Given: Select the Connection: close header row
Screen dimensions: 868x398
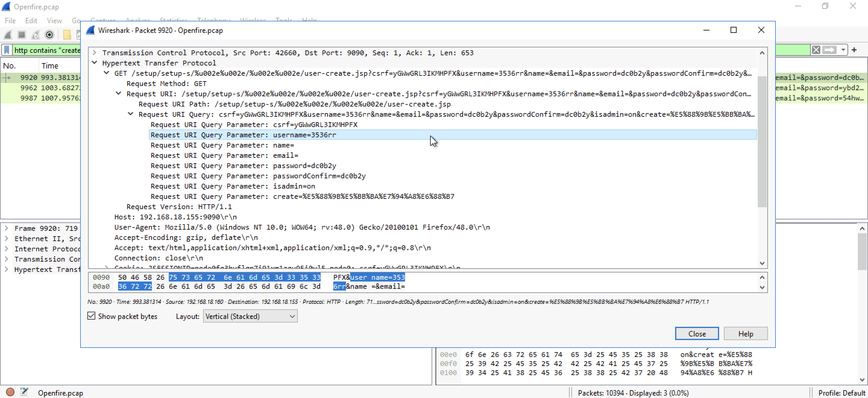Looking at the screenshot, I should 435,258.
